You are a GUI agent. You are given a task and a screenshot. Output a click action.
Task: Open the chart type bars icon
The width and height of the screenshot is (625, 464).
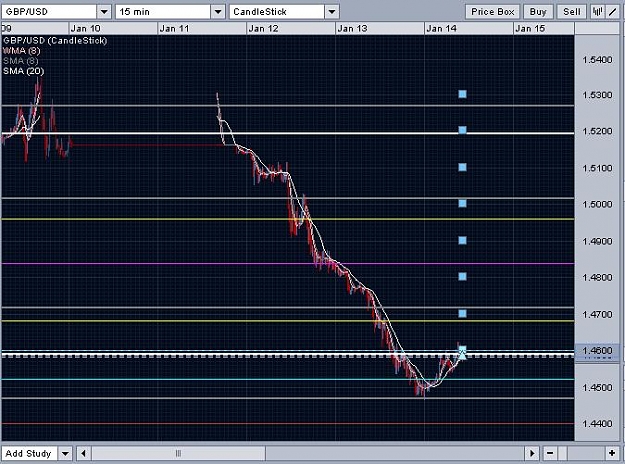pos(597,12)
